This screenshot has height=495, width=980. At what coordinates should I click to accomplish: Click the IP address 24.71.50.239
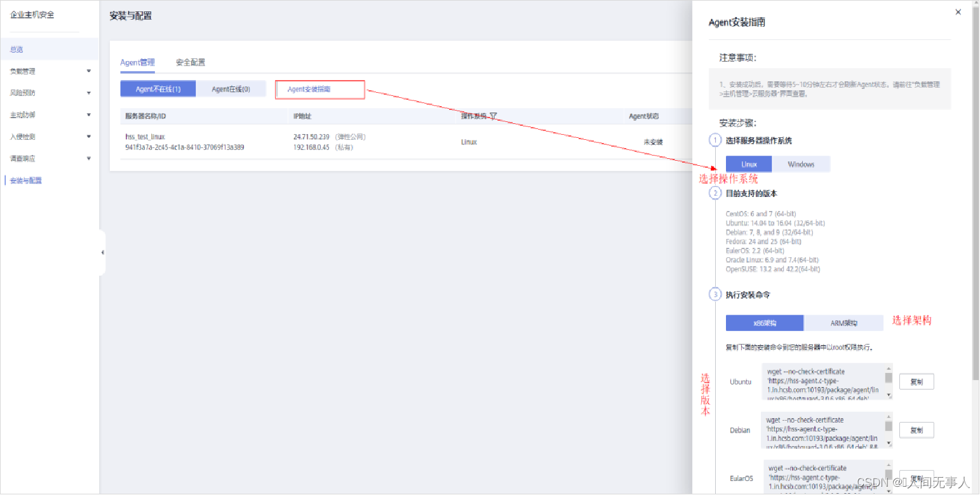pos(311,137)
